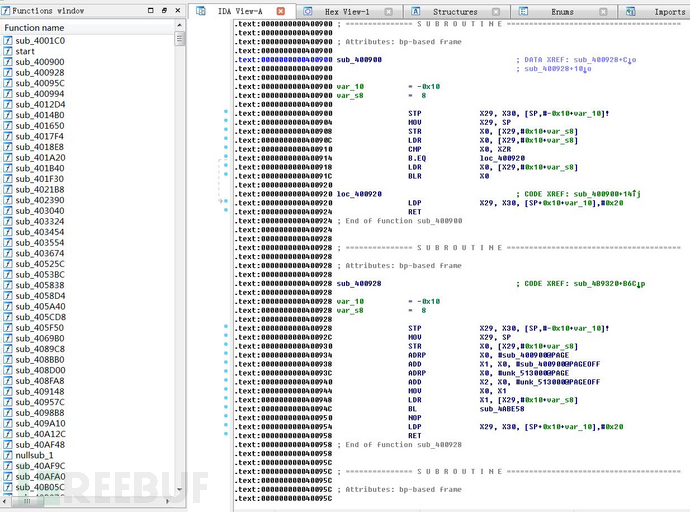The width and height of the screenshot is (690, 512).
Task: Select nullsub_1 in the functions list
Action: 34,455
